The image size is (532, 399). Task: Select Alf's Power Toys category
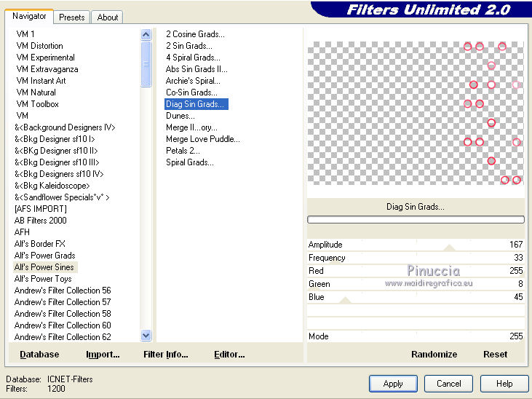[x=43, y=279]
